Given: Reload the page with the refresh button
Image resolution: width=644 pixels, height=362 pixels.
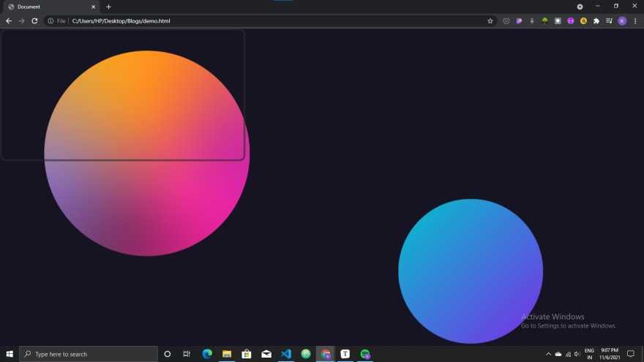Looking at the screenshot, I should pos(34,21).
